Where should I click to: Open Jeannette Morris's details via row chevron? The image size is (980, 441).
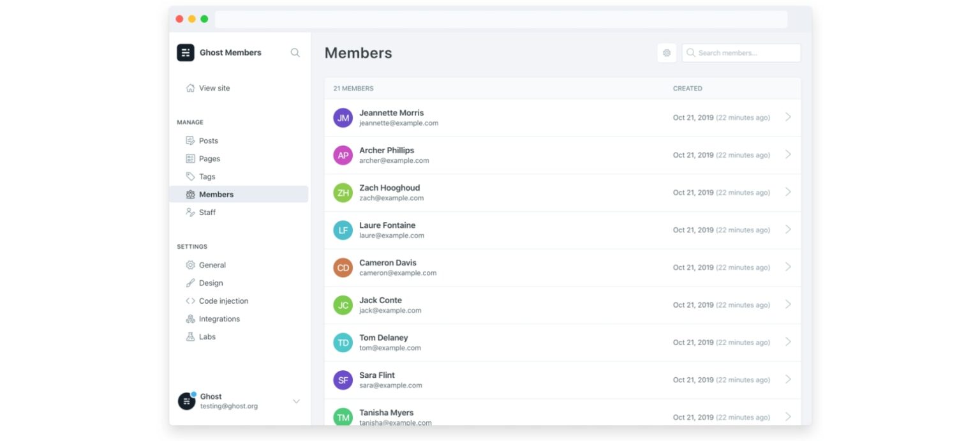[788, 117]
